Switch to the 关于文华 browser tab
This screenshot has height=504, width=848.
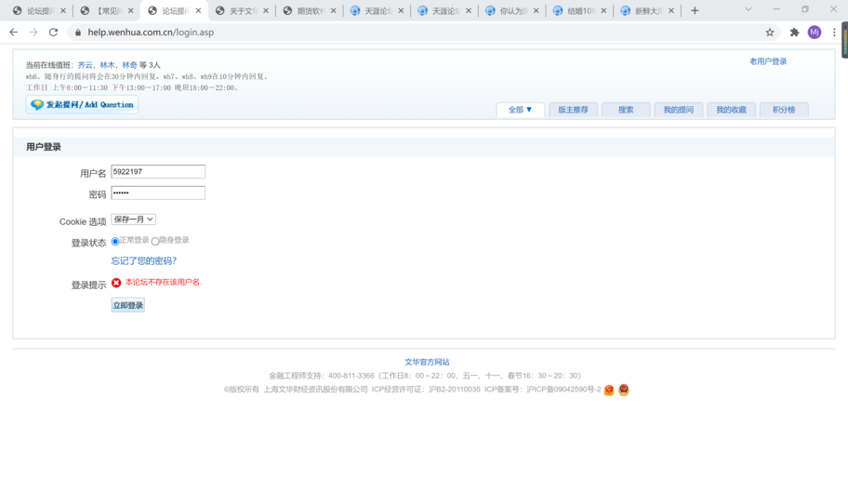pyautogui.click(x=241, y=10)
